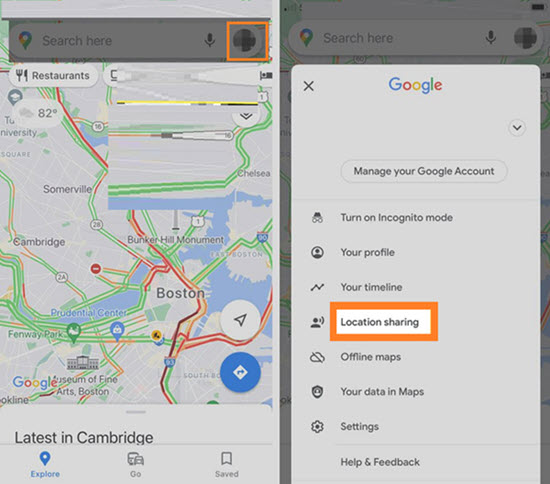Close the Google account menu
The image size is (550, 484).
pos(309,86)
